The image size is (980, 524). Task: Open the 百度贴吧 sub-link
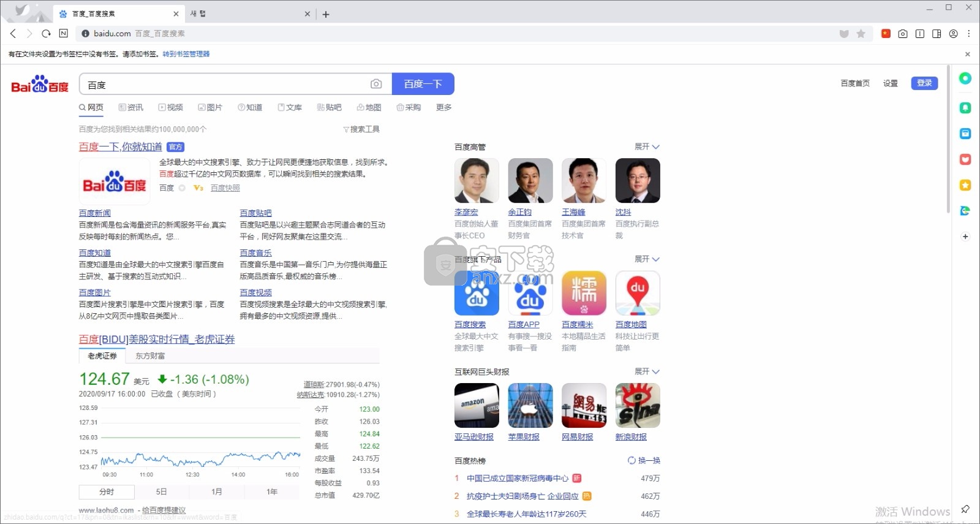255,213
